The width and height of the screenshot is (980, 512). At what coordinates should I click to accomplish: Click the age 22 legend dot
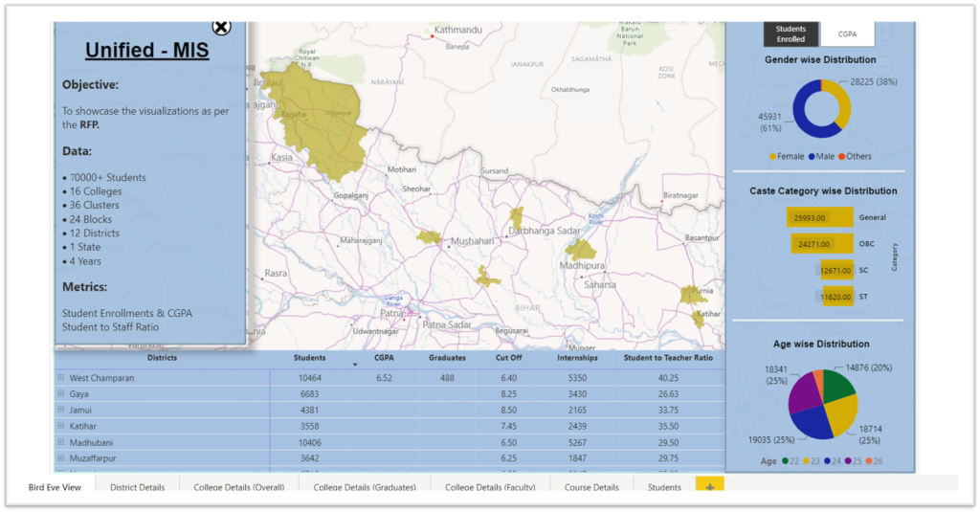(785, 461)
